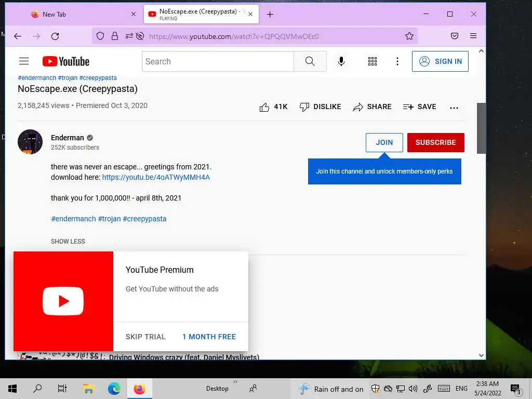Reload the current page
The image size is (532, 399).
(x=55, y=36)
